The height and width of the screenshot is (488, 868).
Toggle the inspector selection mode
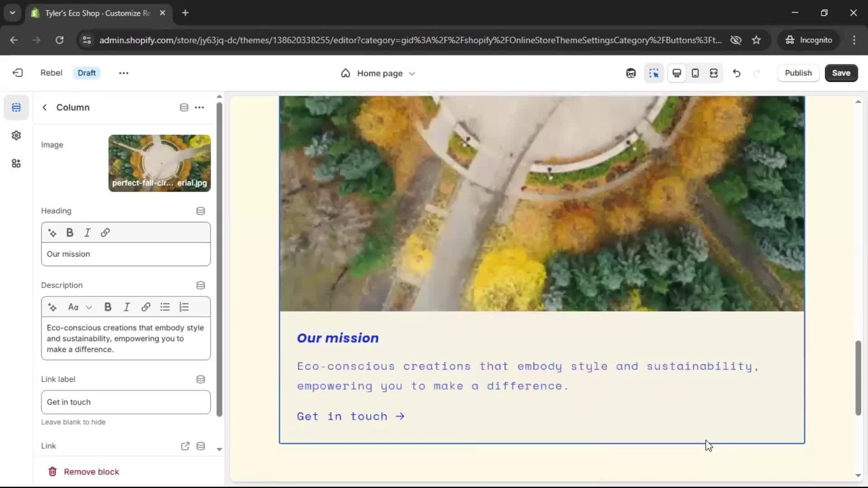point(654,73)
